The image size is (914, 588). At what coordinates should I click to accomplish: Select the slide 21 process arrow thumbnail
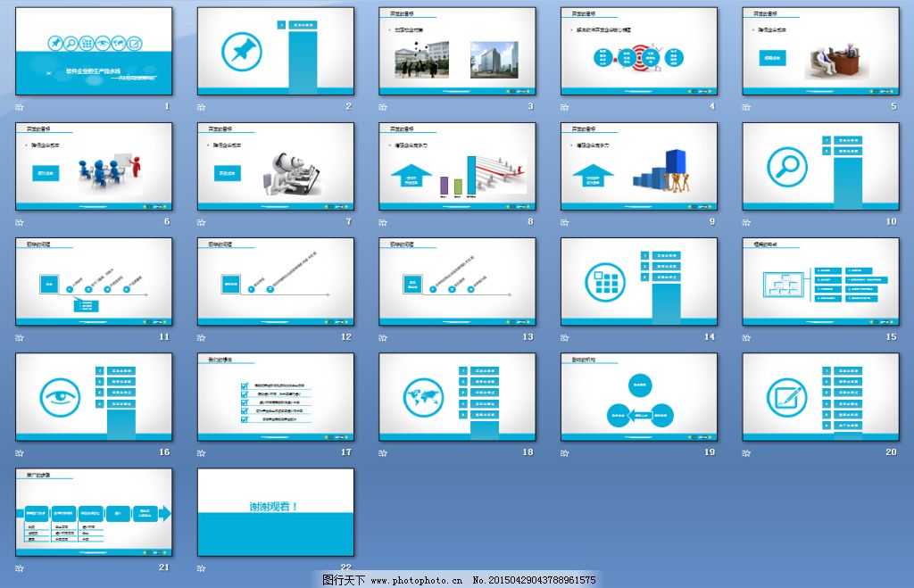tap(94, 512)
